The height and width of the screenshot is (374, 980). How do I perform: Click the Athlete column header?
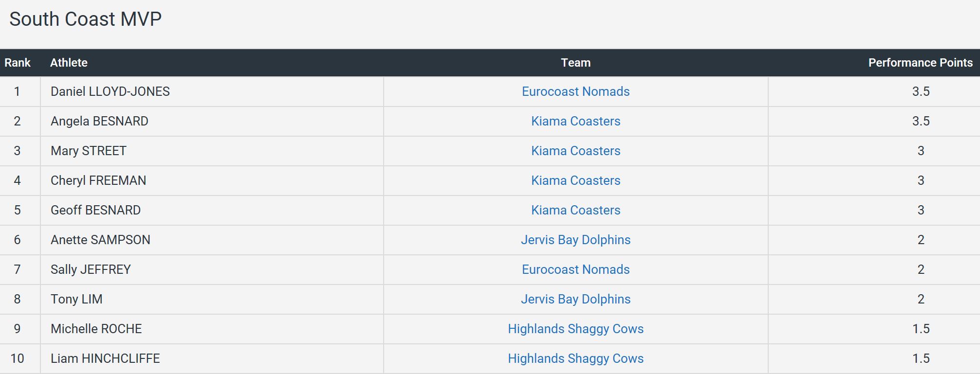click(x=69, y=63)
